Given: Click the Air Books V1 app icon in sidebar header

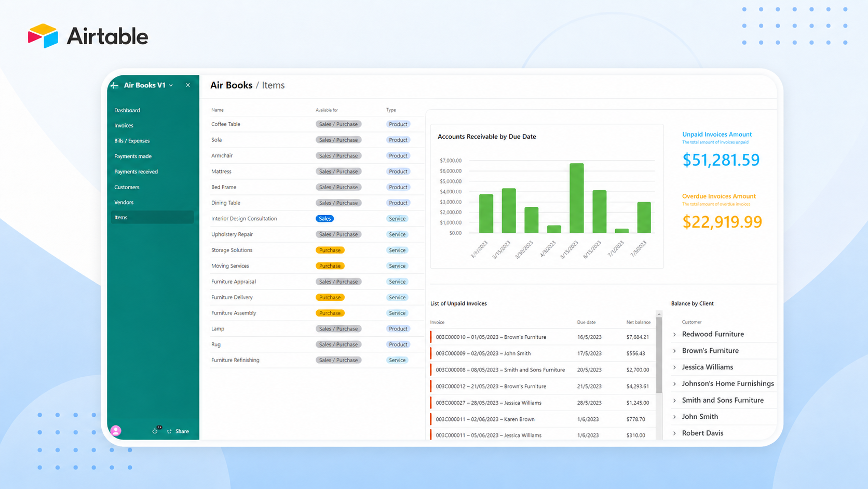Looking at the screenshot, I should point(115,85).
